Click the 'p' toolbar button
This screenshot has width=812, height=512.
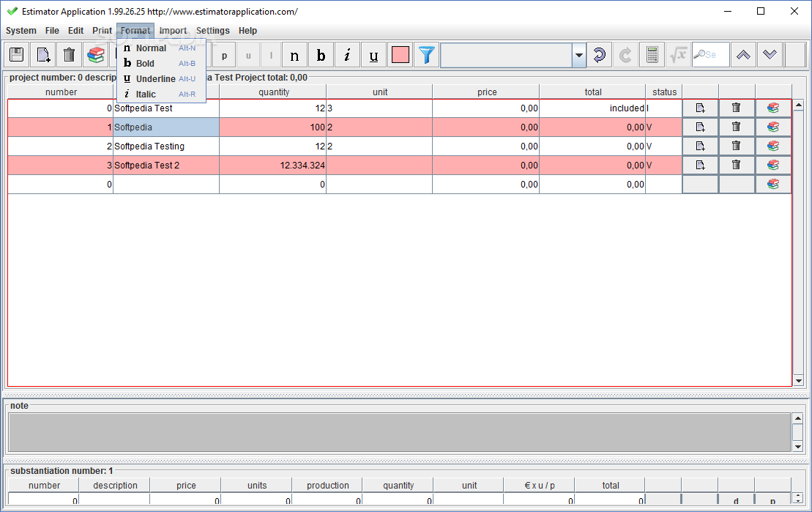[x=224, y=55]
